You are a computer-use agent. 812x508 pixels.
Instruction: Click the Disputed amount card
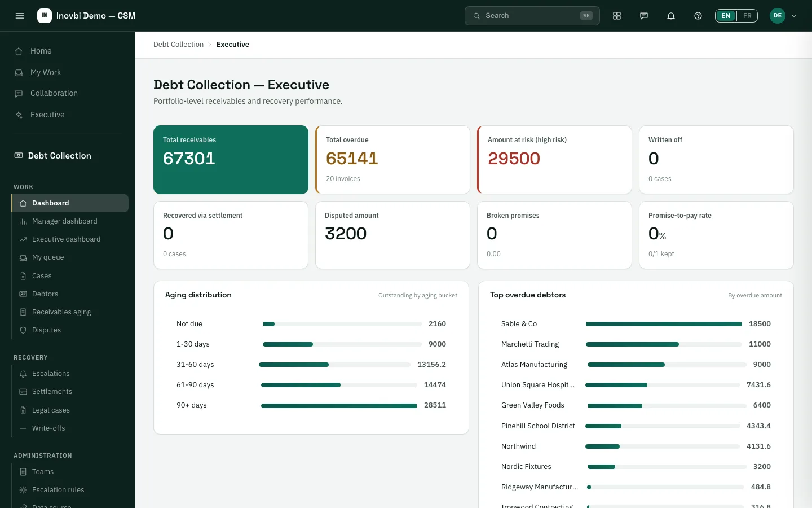pyautogui.click(x=392, y=235)
